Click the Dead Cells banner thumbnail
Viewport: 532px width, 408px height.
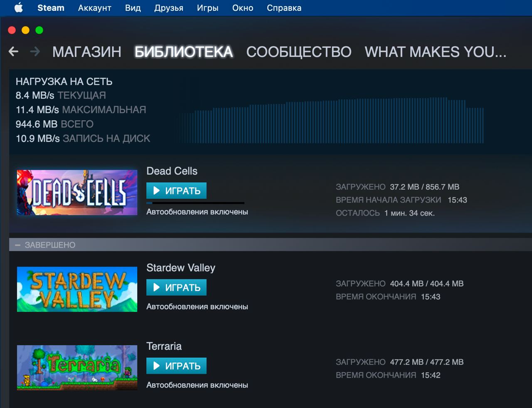(77, 192)
